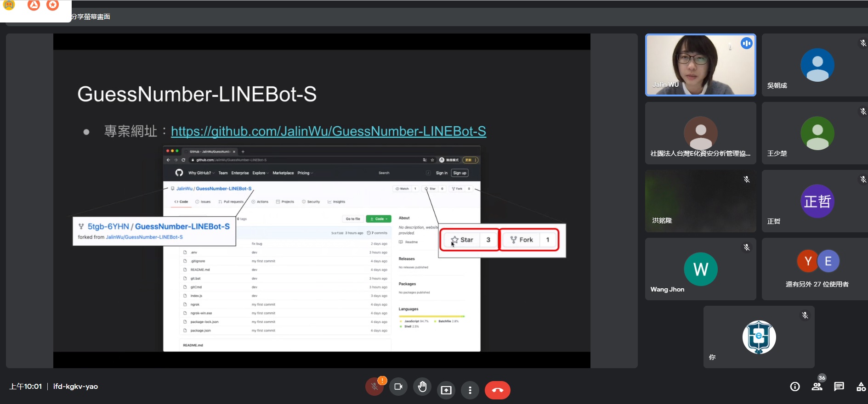
Task: Show the participants list with 36 badge
Action: coord(817,386)
